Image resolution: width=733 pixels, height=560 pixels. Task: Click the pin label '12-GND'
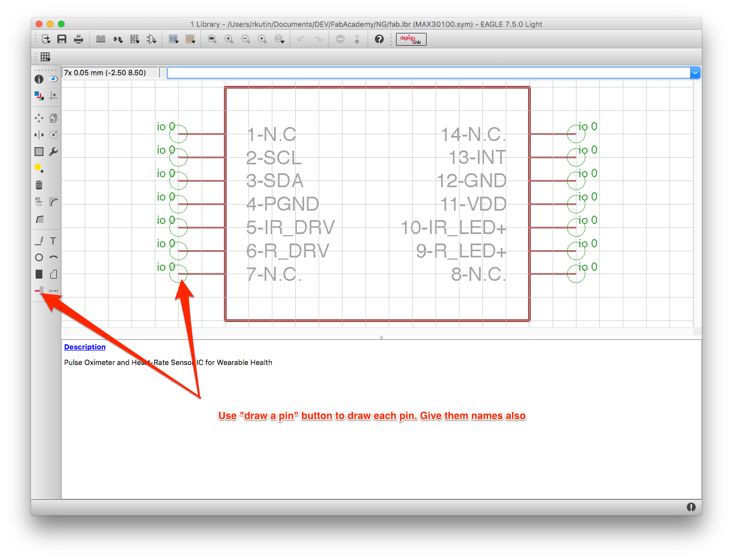click(x=472, y=181)
